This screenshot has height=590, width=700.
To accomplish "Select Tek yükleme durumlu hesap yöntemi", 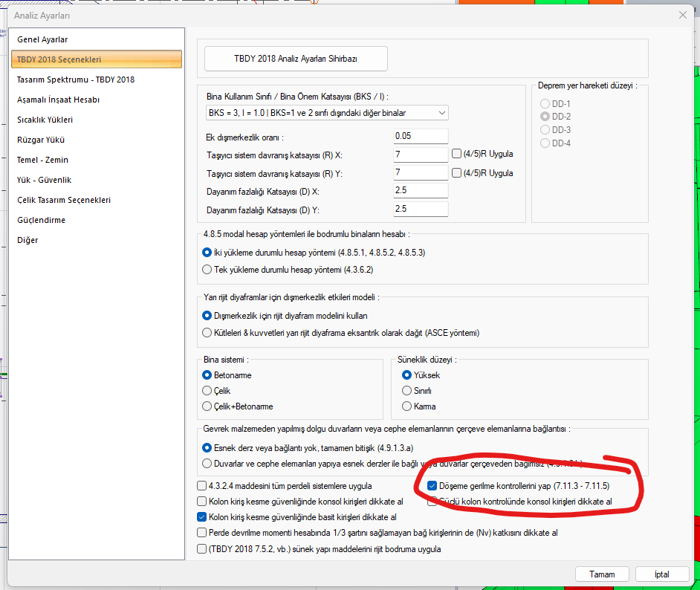I will click(207, 269).
